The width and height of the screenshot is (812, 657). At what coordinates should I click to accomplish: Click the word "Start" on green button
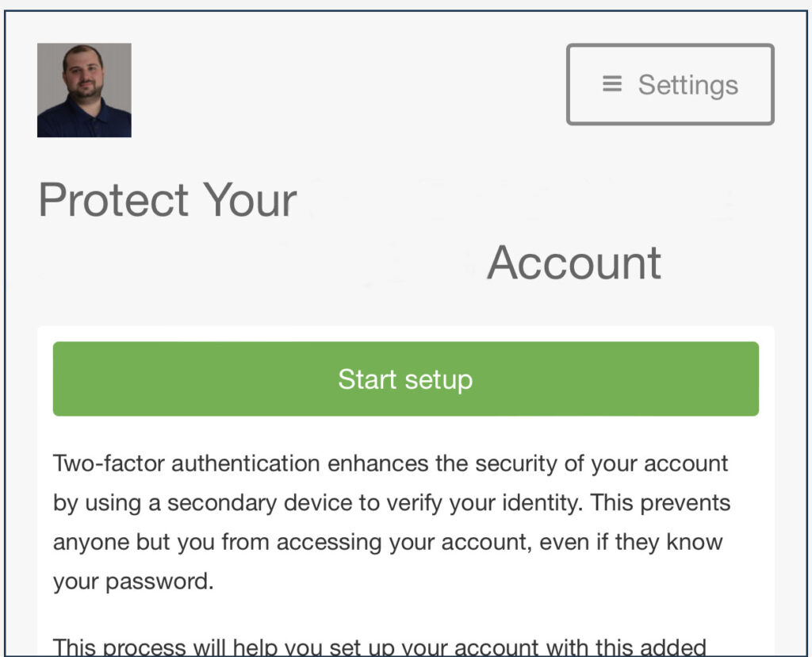[367, 379]
